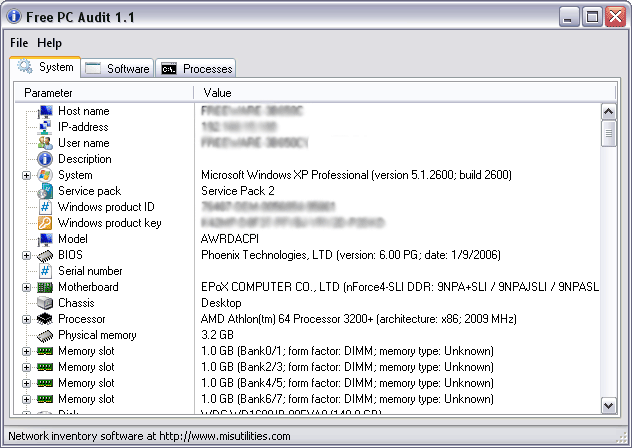
Task: Maximize the Free PC Audit window
Action: [592, 17]
